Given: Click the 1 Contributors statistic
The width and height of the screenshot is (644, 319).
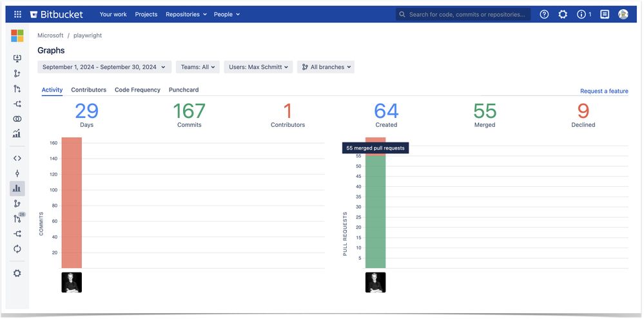Looking at the screenshot, I should 288,115.
